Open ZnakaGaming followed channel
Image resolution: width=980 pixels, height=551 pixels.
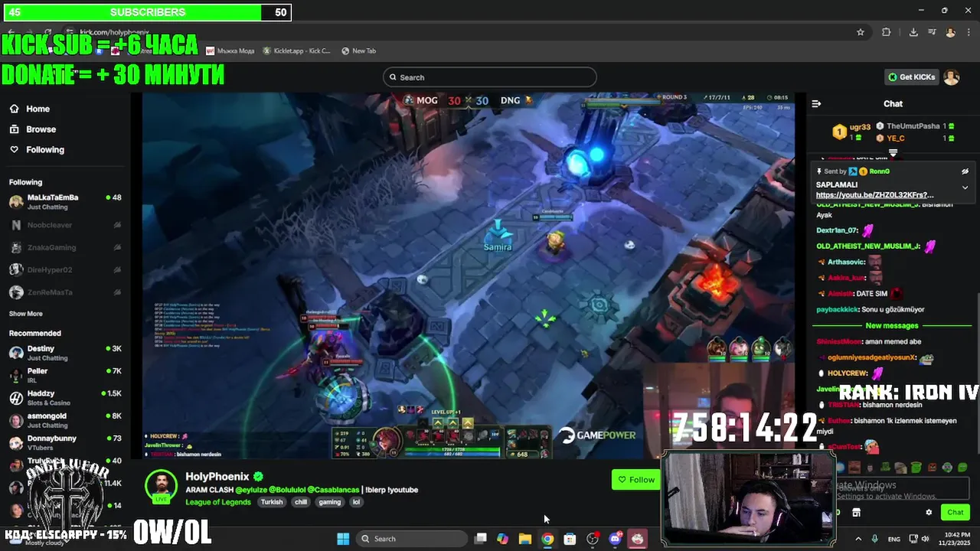click(65, 247)
